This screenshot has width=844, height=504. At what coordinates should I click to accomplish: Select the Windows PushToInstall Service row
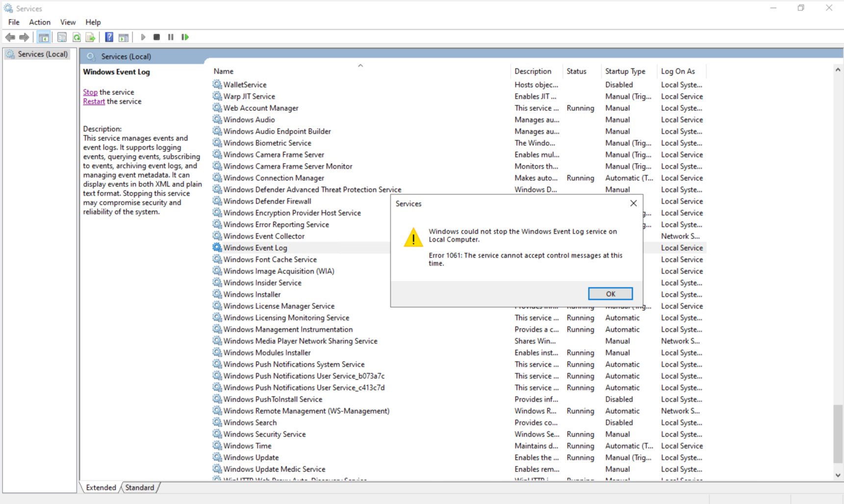tap(459, 400)
